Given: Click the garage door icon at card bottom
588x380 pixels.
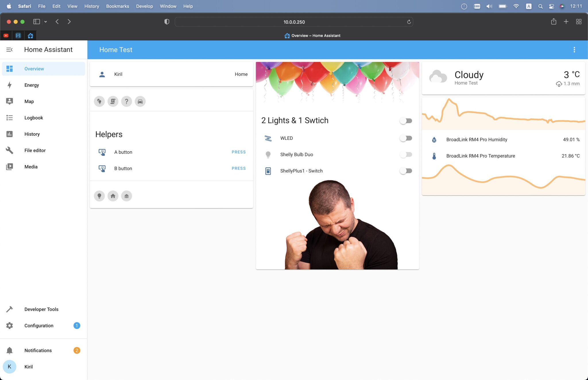Looking at the screenshot, I should tap(126, 195).
